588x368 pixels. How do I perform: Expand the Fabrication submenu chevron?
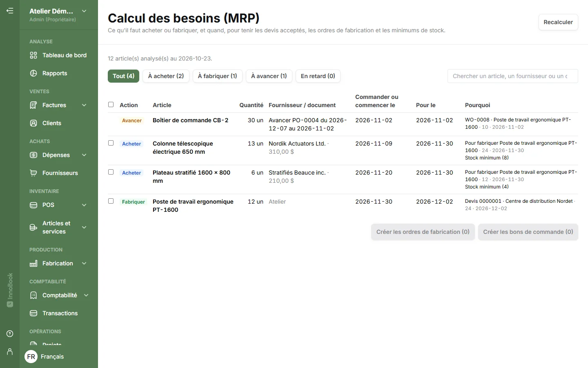pyautogui.click(x=84, y=263)
